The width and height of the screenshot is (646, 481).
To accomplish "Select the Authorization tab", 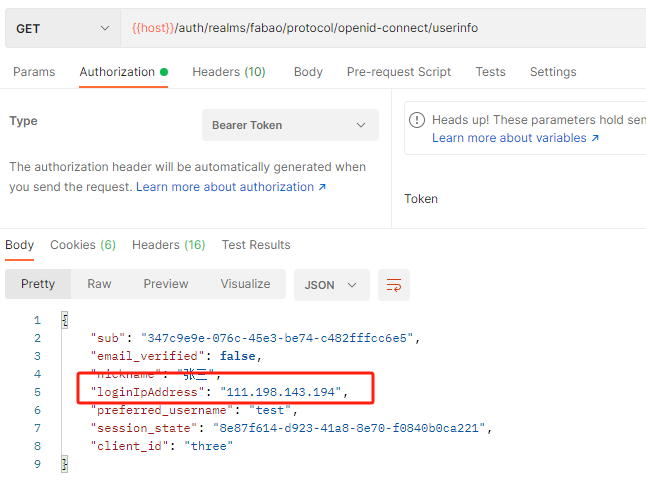I will (117, 72).
